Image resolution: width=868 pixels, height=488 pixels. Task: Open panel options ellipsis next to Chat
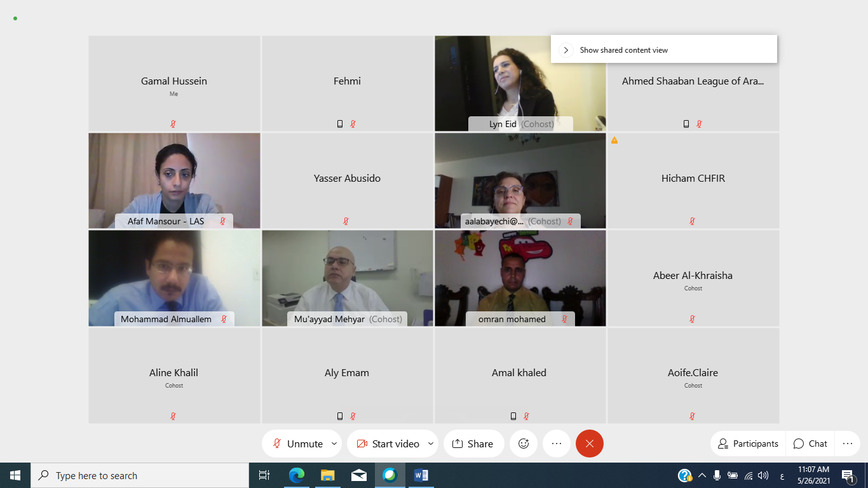pos(848,444)
